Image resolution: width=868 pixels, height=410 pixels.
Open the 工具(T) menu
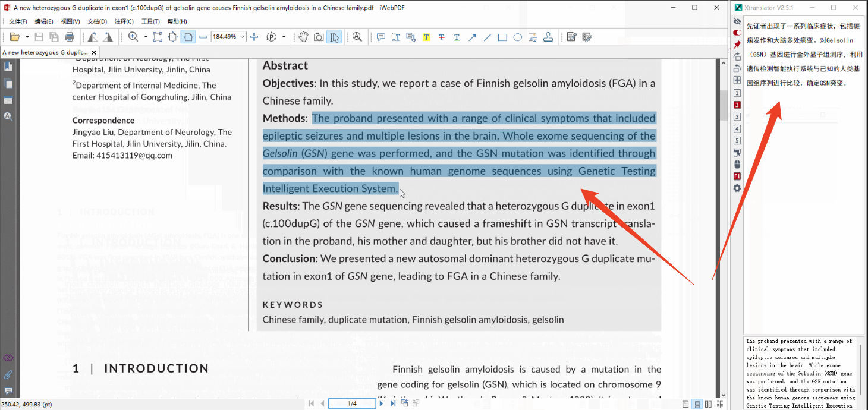pyautogui.click(x=150, y=21)
